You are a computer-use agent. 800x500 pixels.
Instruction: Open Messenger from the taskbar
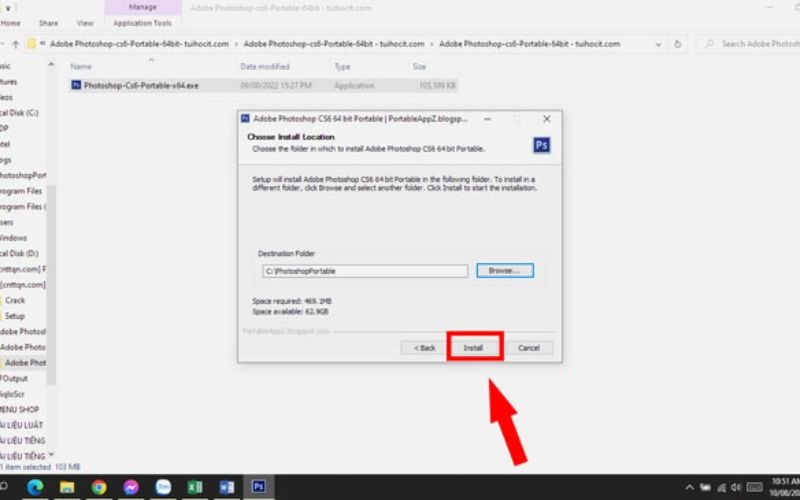[131, 487]
